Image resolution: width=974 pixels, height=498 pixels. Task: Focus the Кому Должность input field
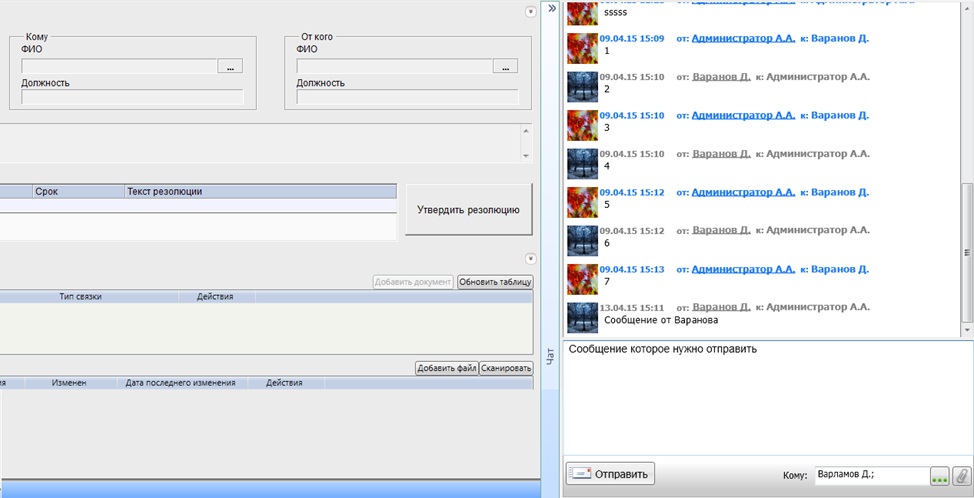point(132,97)
